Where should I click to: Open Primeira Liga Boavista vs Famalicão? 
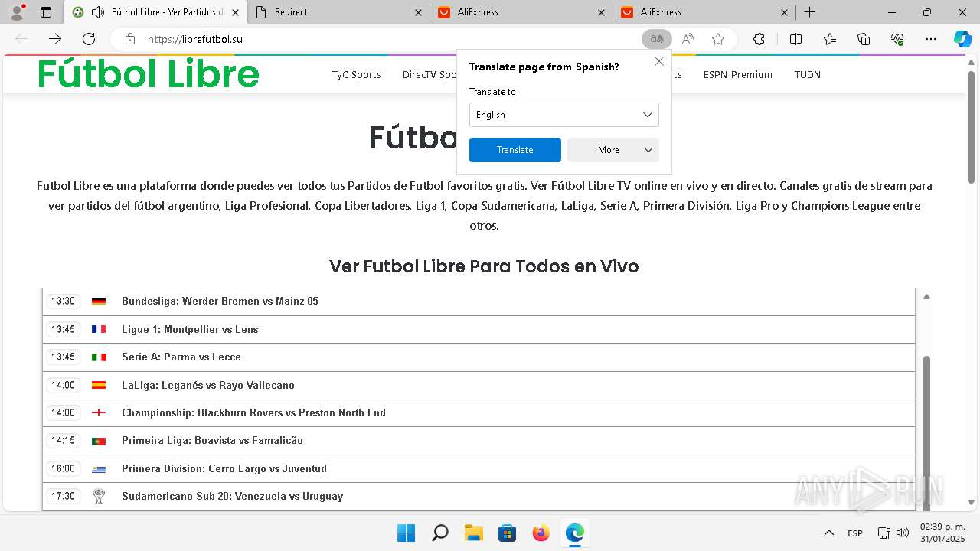pyautogui.click(x=479, y=441)
